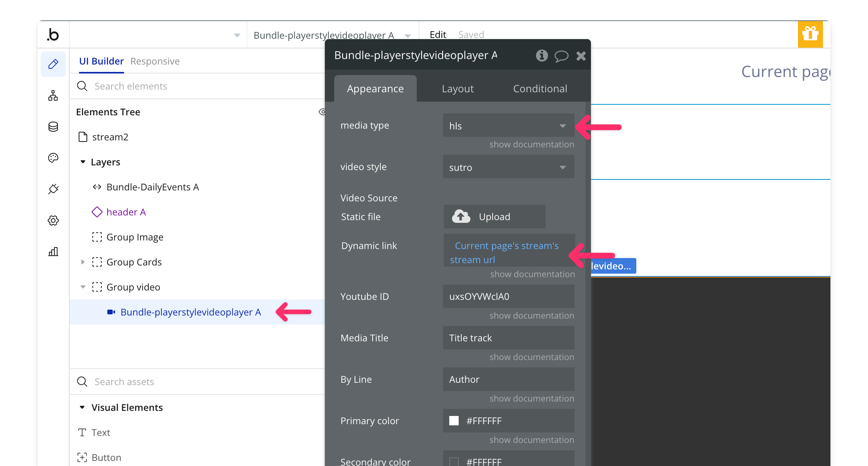Switch to the Layout tab
The image size is (868, 466).
pos(457,89)
